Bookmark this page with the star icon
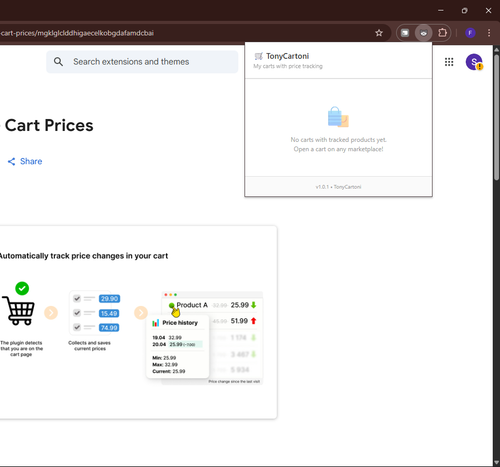Viewport: 500px width, 467px height. pyautogui.click(x=379, y=33)
